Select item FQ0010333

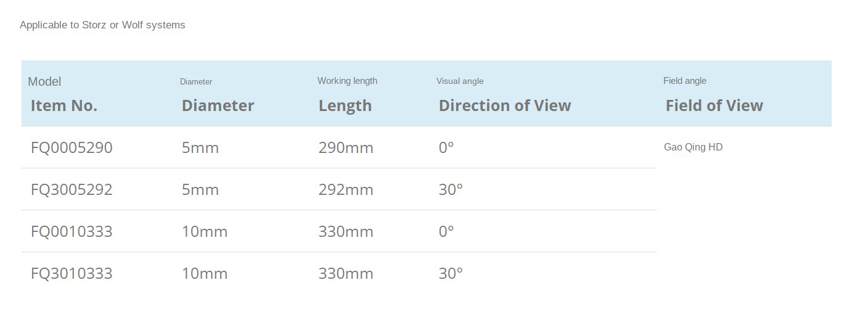point(72,231)
